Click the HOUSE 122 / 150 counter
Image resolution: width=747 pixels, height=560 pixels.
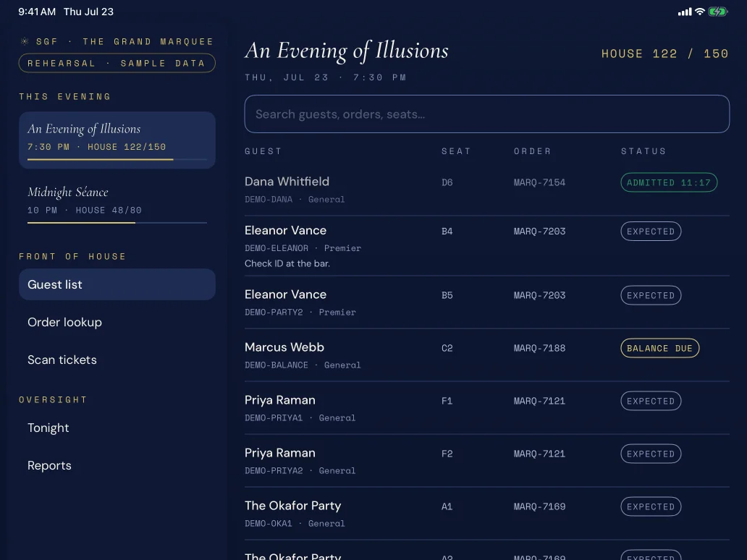pyautogui.click(x=664, y=54)
